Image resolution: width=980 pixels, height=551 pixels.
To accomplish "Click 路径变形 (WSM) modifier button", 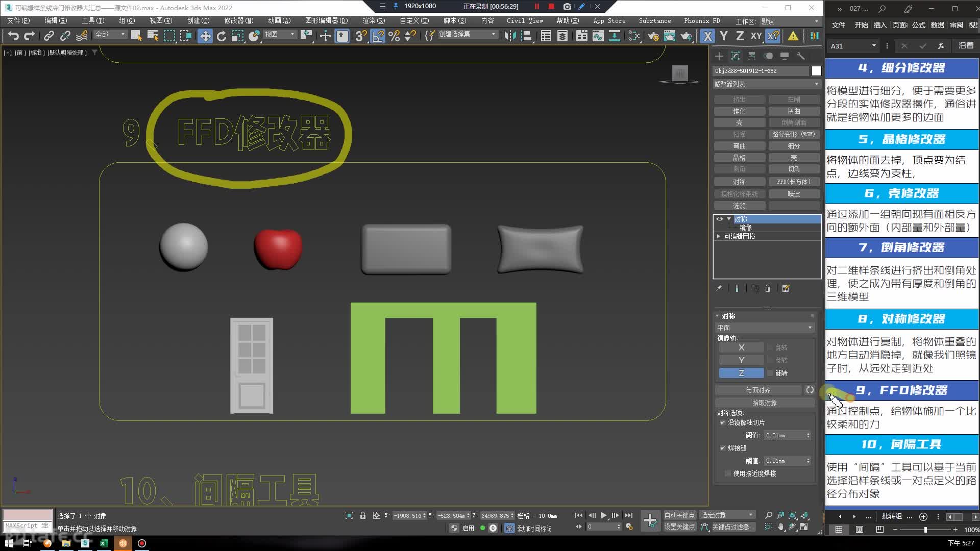I will pos(794,134).
